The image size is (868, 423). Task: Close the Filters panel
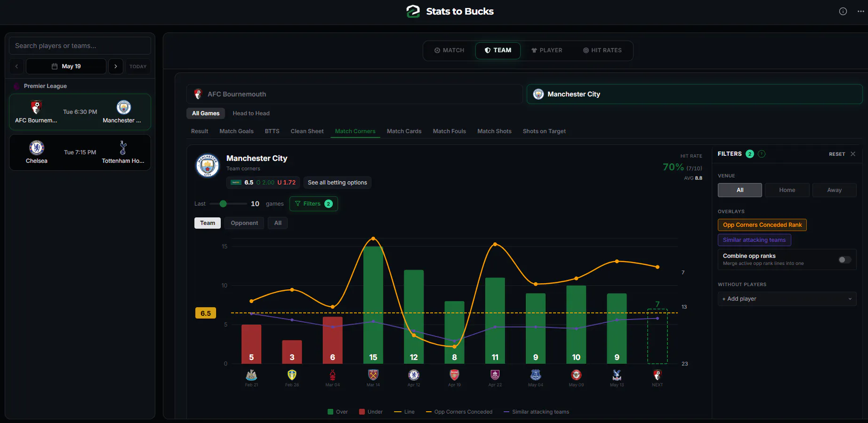click(x=853, y=154)
